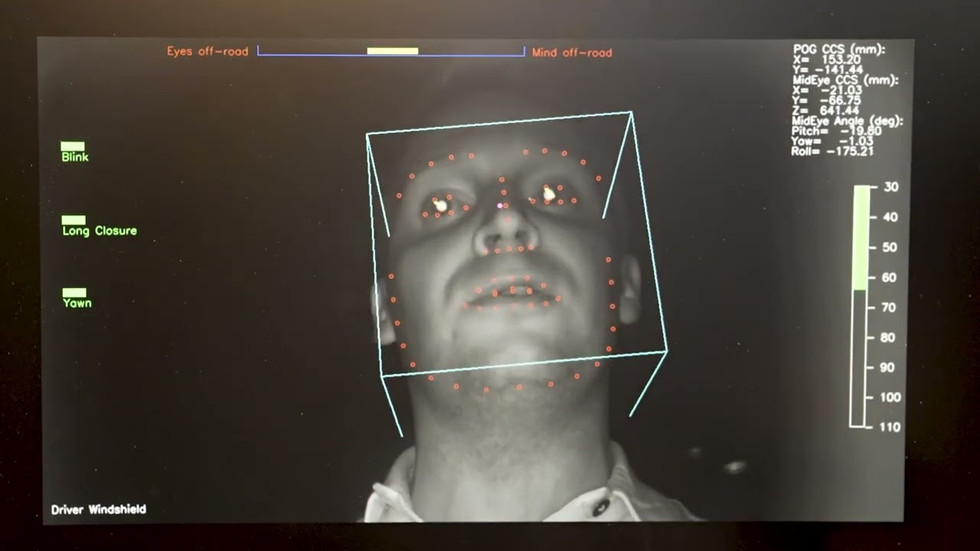Click the MidEye CCS (mm) heading
This screenshot has height=551, width=980.
[845, 80]
